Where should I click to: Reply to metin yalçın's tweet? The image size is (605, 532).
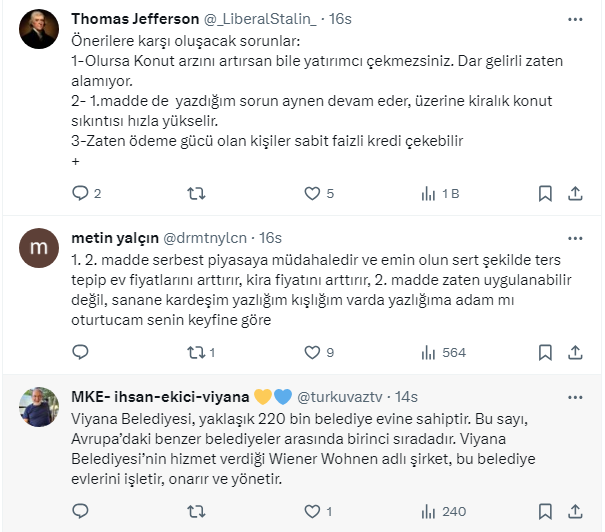pos(81,352)
